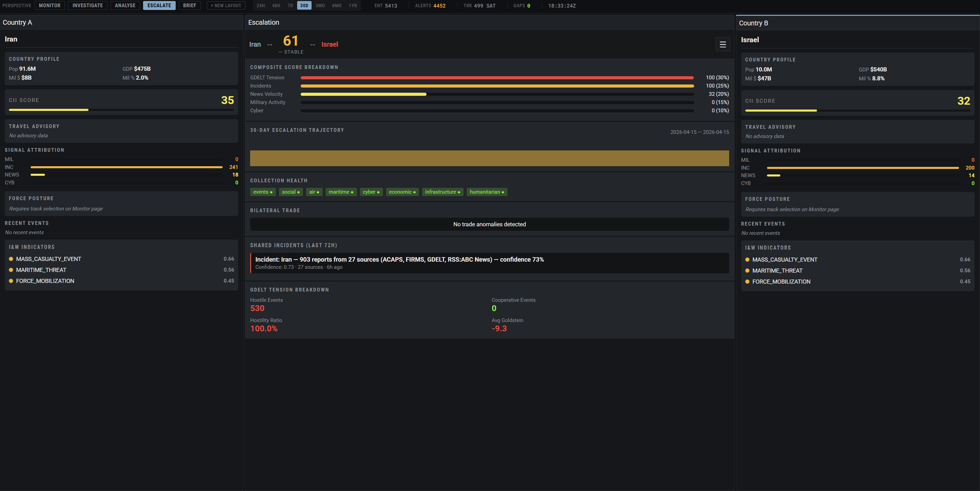Click the air collection health tag
The height and width of the screenshot is (491, 980).
(x=314, y=192)
